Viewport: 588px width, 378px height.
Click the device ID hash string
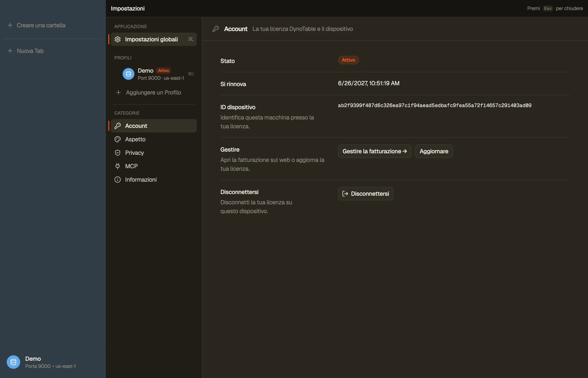point(435,105)
